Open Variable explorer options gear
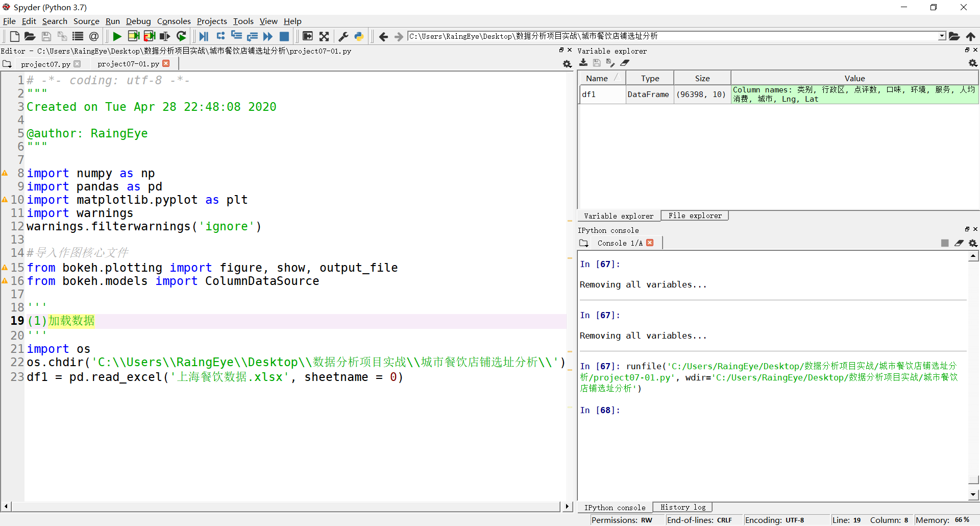The width and height of the screenshot is (980, 526). pyautogui.click(x=973, y=63)
